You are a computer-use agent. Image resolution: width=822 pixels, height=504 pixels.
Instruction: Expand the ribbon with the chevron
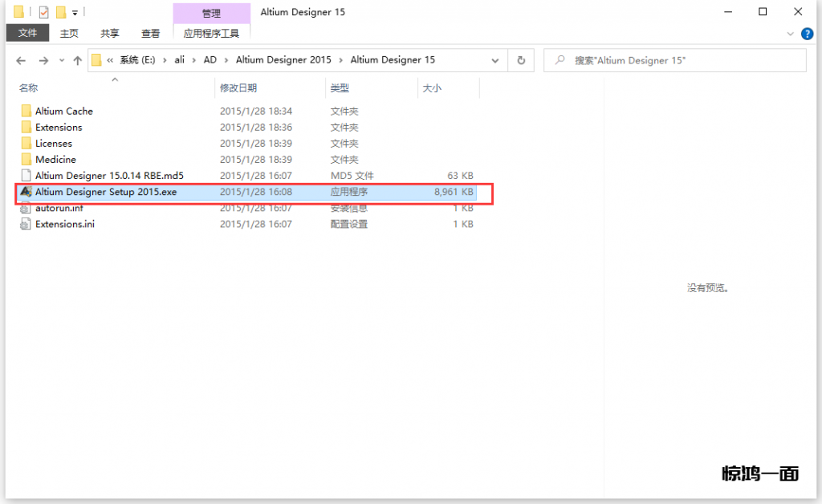[790, 34]
